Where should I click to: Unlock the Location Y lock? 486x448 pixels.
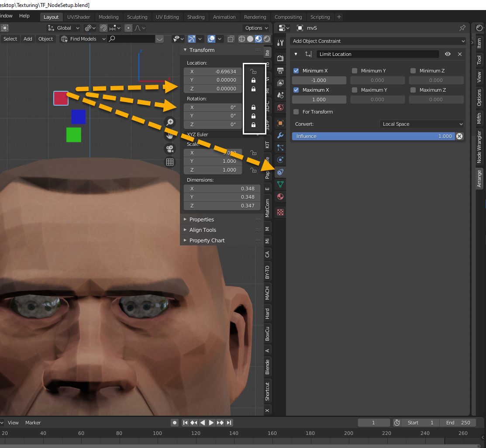point(253,80)
